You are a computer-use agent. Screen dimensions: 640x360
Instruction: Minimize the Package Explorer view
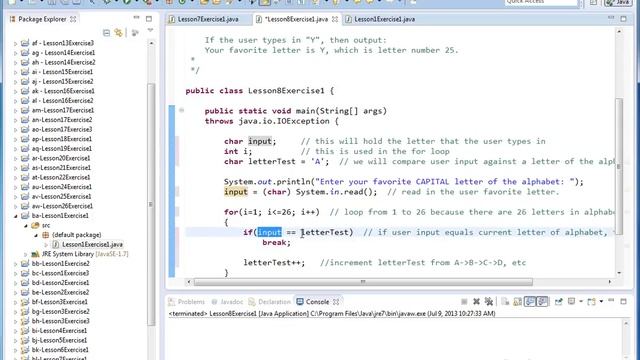tap(136, 18)
